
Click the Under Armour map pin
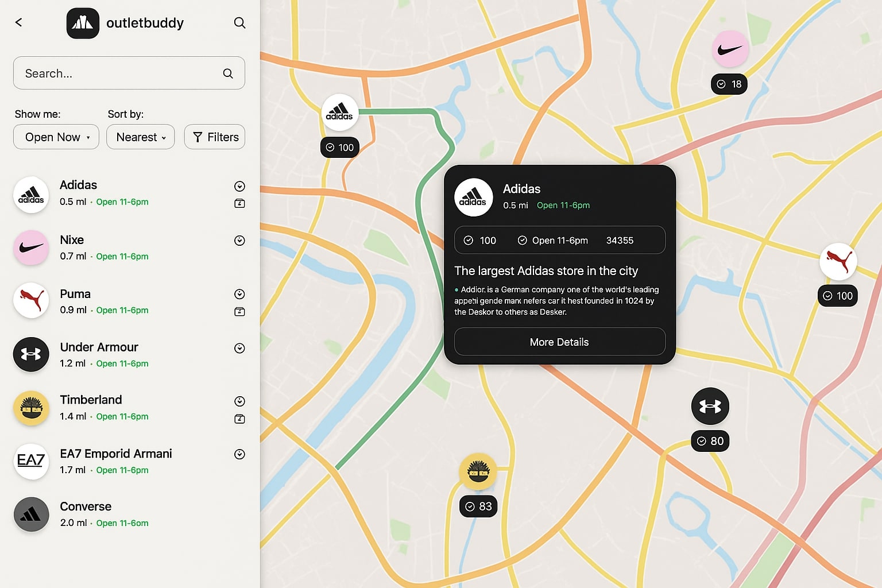tap(710, 407)
